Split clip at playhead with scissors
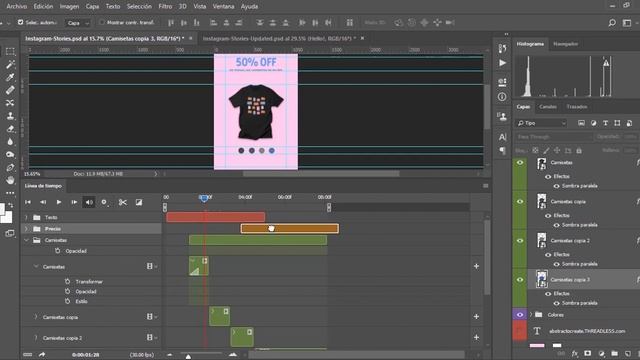Viewport: 640px width, 360px height. coord(122,202)
